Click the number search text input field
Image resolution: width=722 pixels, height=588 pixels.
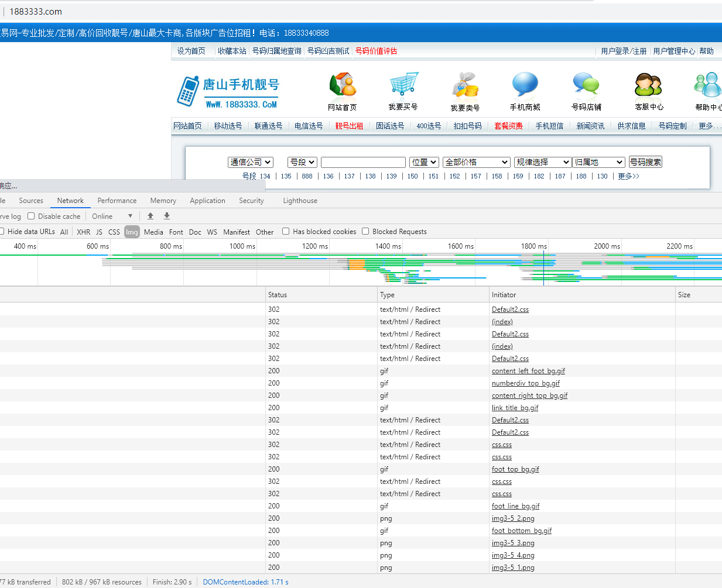pyautogui.click(x=363, y=162)
